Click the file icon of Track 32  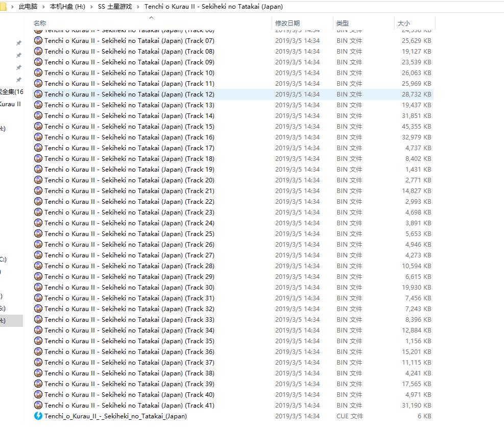pos(38,309)
